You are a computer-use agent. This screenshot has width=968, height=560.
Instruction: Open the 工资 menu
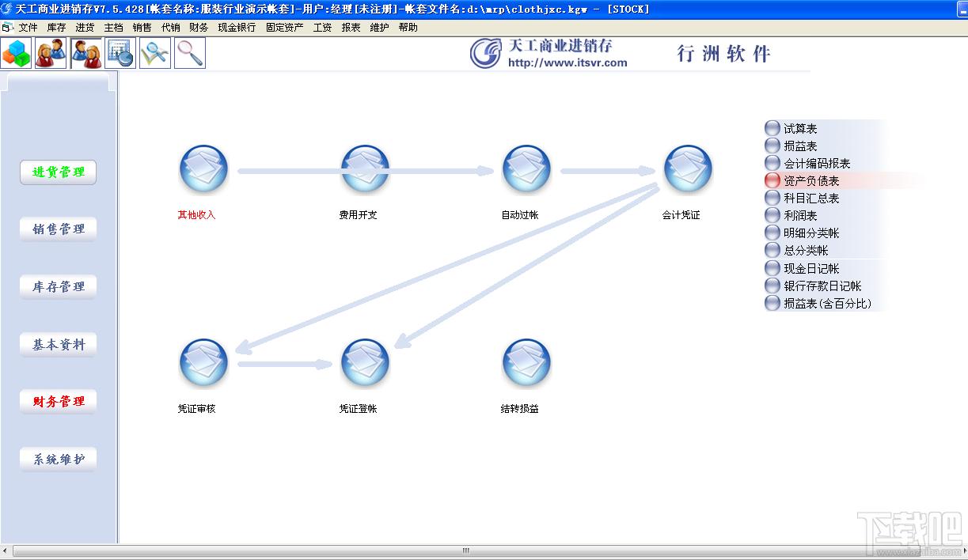[322, 27]
